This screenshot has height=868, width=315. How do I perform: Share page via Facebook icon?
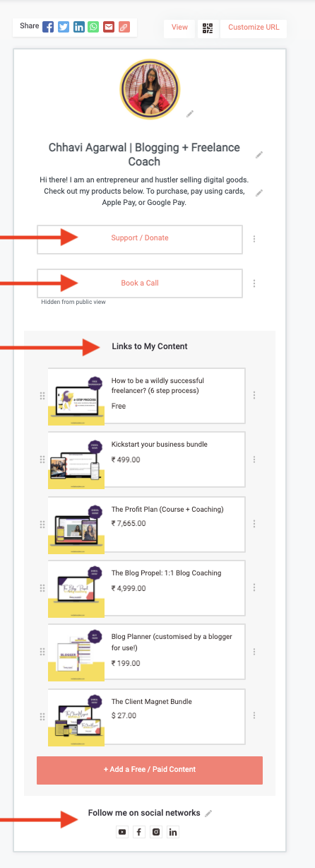click(48, 27)
